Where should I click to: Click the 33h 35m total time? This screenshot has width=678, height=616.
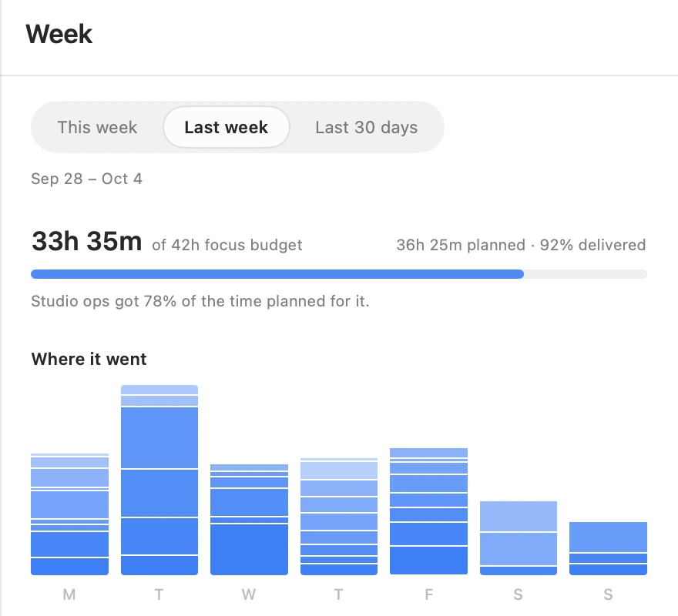86,241
